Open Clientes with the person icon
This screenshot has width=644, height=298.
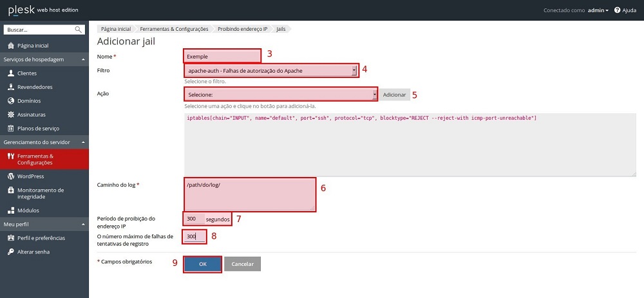10,73
